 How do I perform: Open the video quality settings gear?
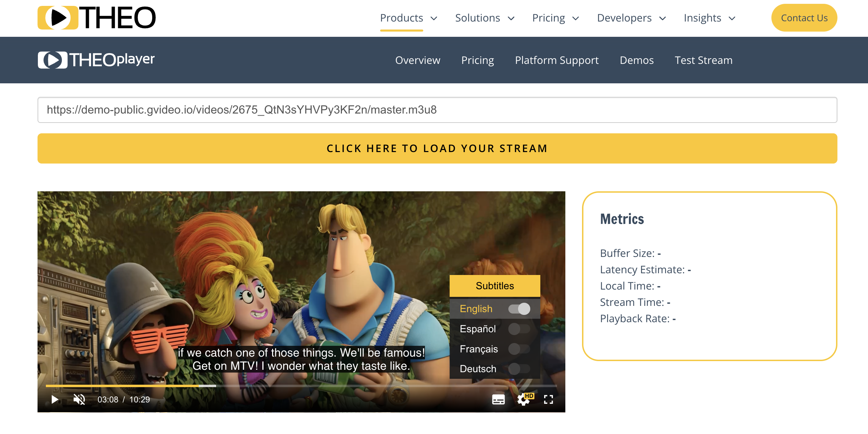click(x=523, y=400)
